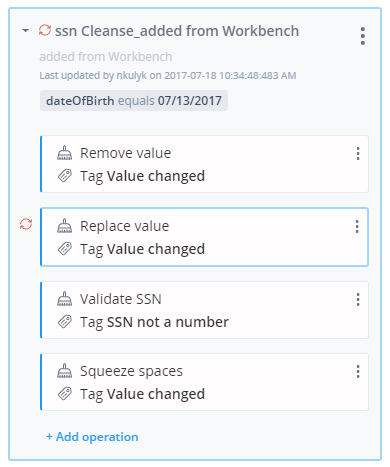Collapse the ssn Cleanse rule arrow

25,31
